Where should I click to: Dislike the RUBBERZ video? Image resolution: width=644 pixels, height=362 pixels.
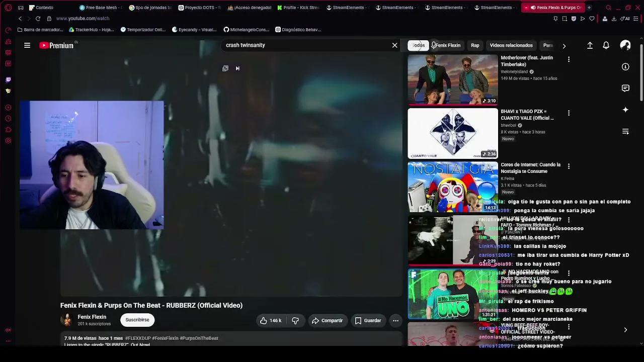click(295, 320)
